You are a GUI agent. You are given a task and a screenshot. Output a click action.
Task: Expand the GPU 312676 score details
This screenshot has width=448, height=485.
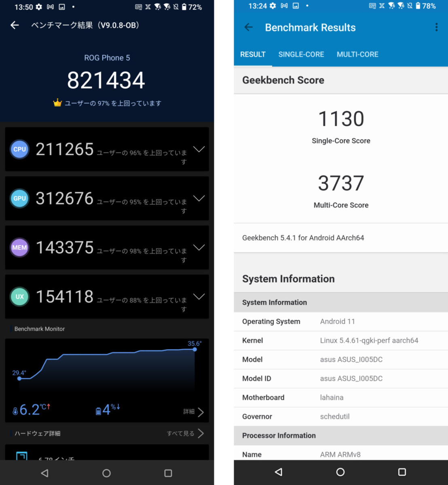pyautogui.click(x=199, y=198)
